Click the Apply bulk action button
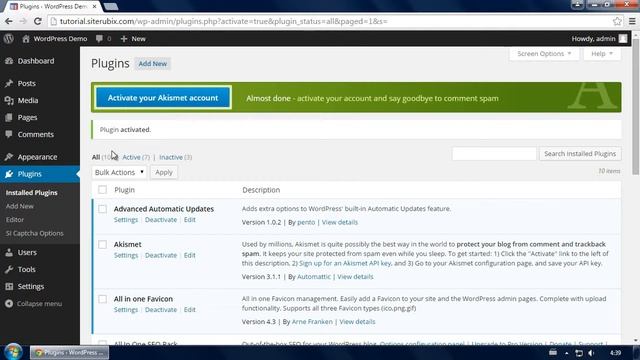640x360 pixels. 164,172
